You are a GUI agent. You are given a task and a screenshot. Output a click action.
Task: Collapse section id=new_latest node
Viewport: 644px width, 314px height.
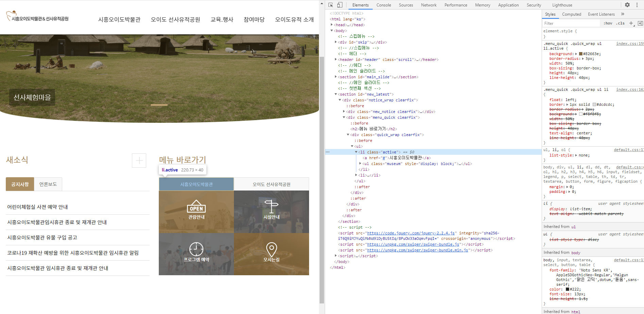[x=336, y=94]
